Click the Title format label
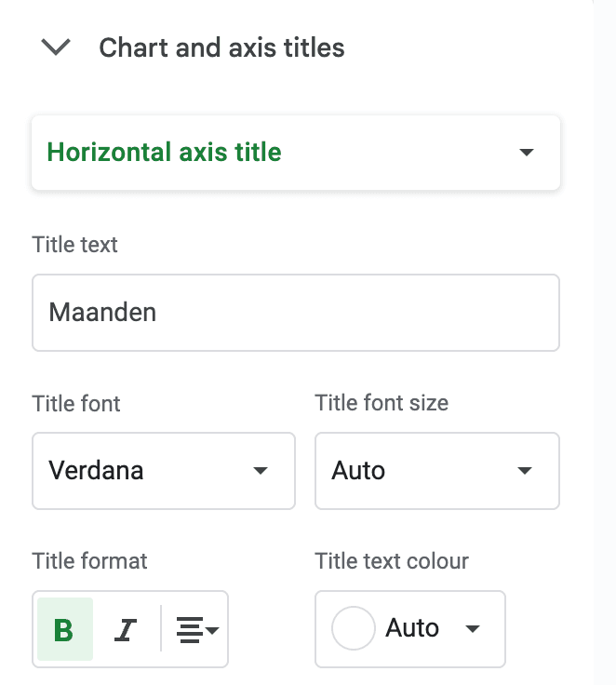Viewport: 616px width, 685px height. pyautogui.click(x=89, y=561)
